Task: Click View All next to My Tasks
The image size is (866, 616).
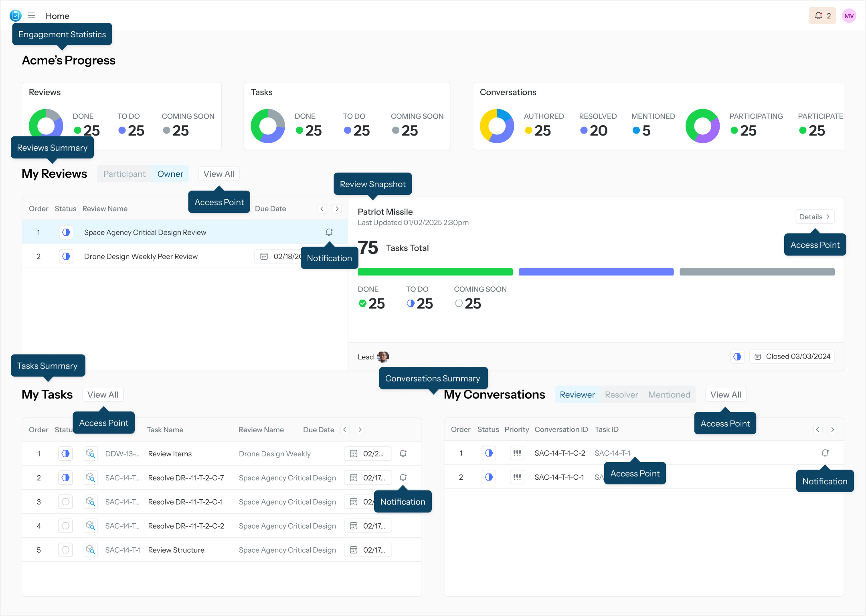Action: click(x=103, y=395)
